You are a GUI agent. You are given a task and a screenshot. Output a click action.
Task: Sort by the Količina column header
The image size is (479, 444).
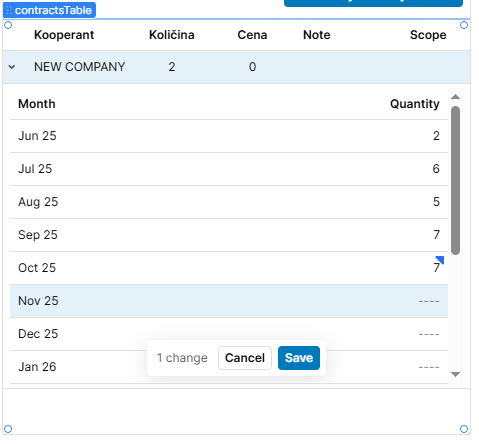172,35
